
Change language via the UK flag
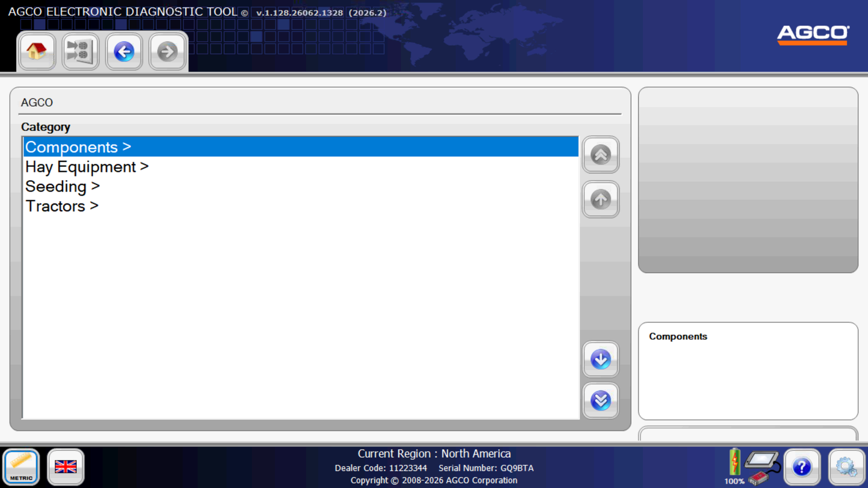pos(65,466)
